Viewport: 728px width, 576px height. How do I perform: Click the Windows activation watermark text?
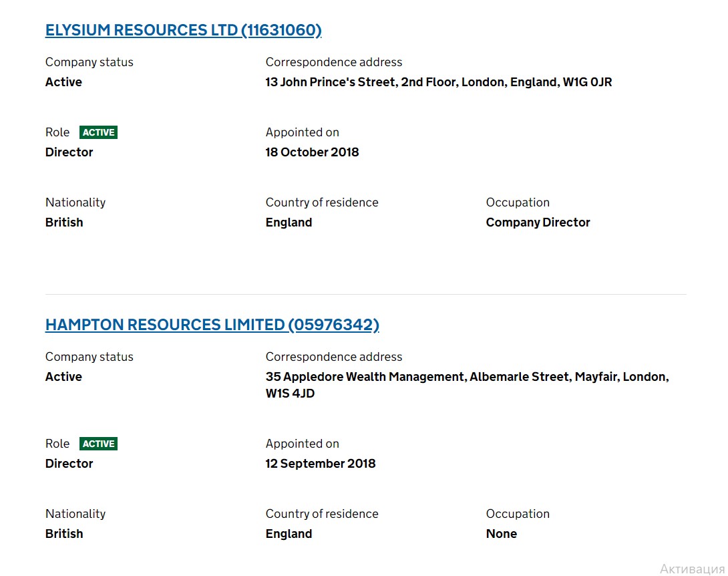click(x=692, y=569)
